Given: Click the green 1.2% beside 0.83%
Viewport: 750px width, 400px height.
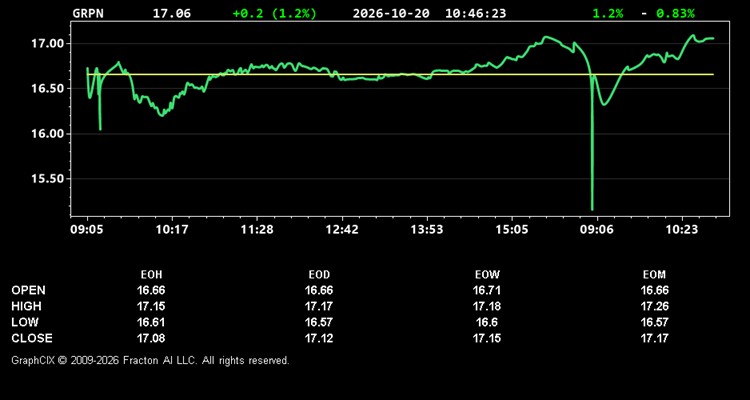Looking at the screenshot, I should point(608,13).
